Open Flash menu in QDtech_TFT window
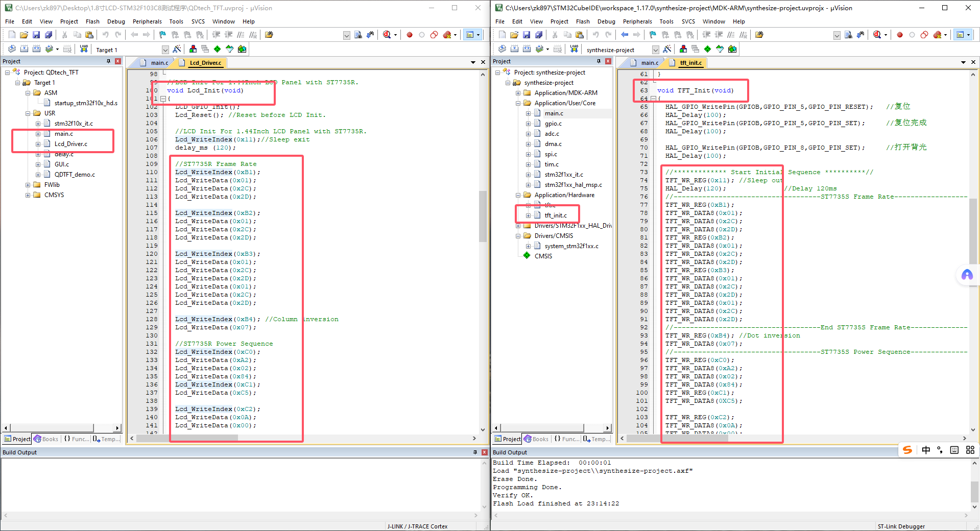 92,21
